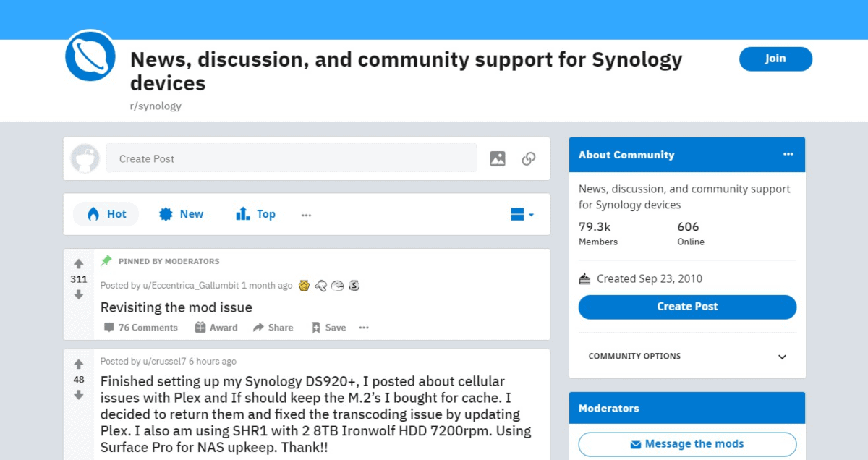
Task: Open the card view layout dropdown
Action: coord(522,214)
